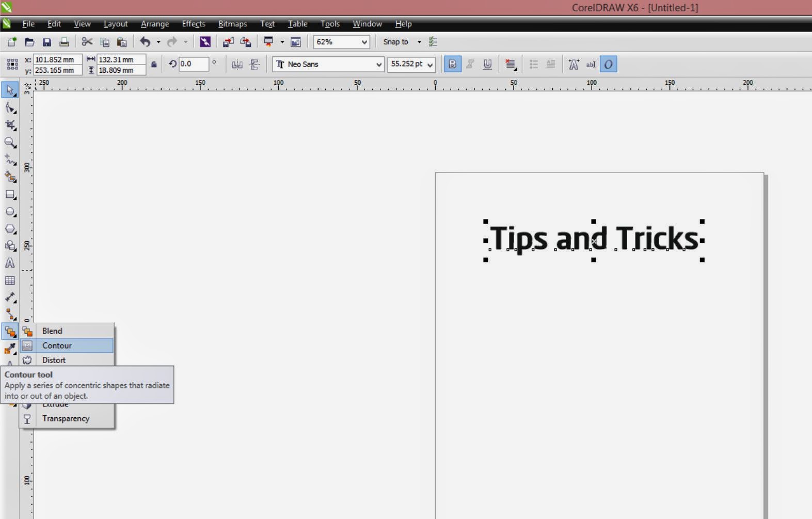Click the rotation angle field

(x=194, y=64)
